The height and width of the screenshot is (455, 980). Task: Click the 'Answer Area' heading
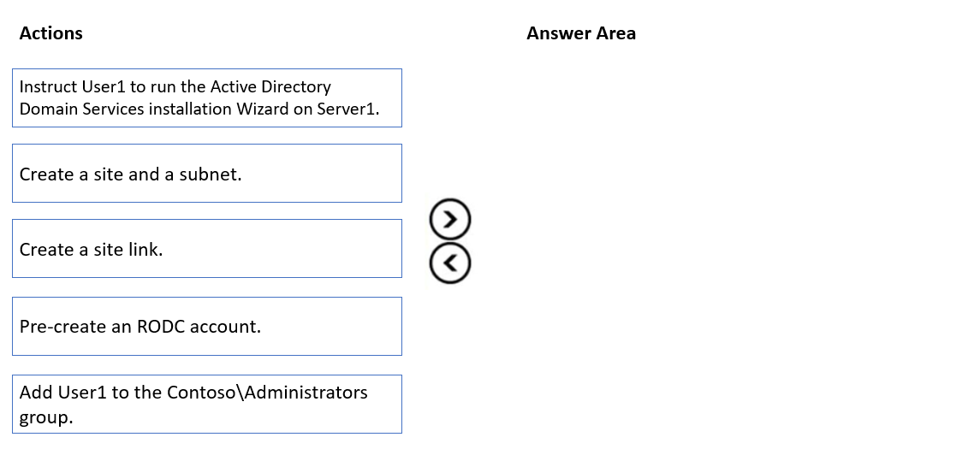click(581, 33)
